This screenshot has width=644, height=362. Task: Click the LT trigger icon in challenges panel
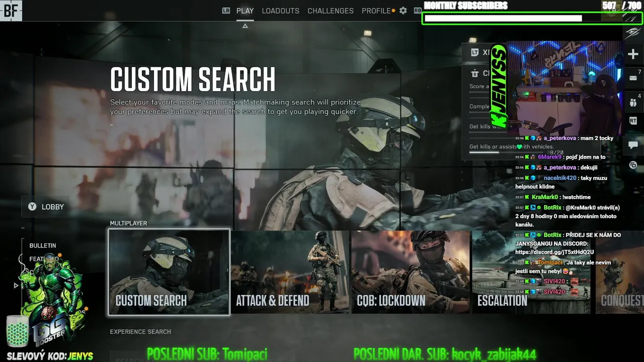474,52
